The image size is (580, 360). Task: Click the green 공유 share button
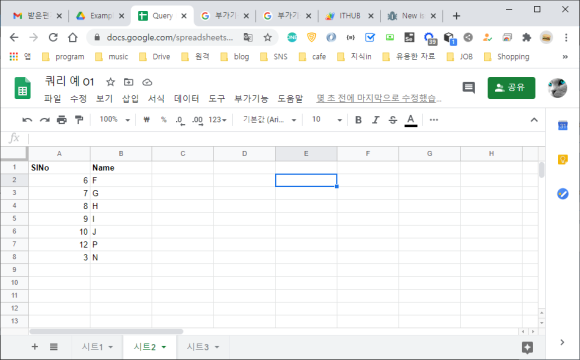pos(511,88)
